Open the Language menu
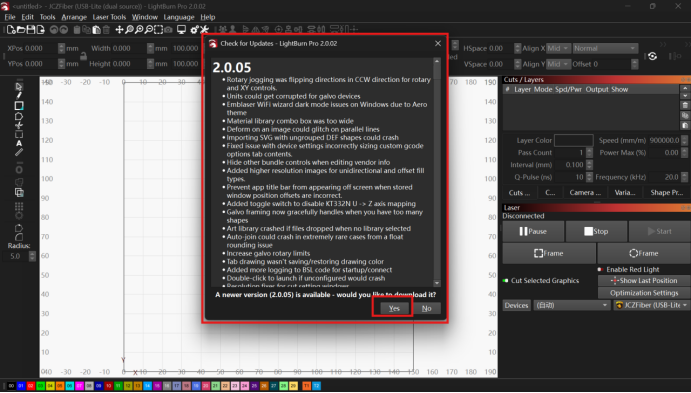Image resolution: width=691 pixels, height=393 pixels. 178,17
